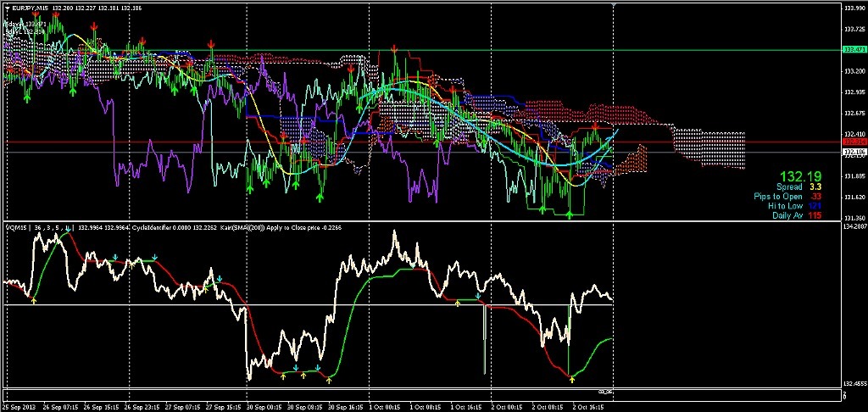The height and width of the screenshot is (412, 868).
Task: Click the triangle before EURJPY,M15 title
Action: pyautogui.click(x=7, y=8)
